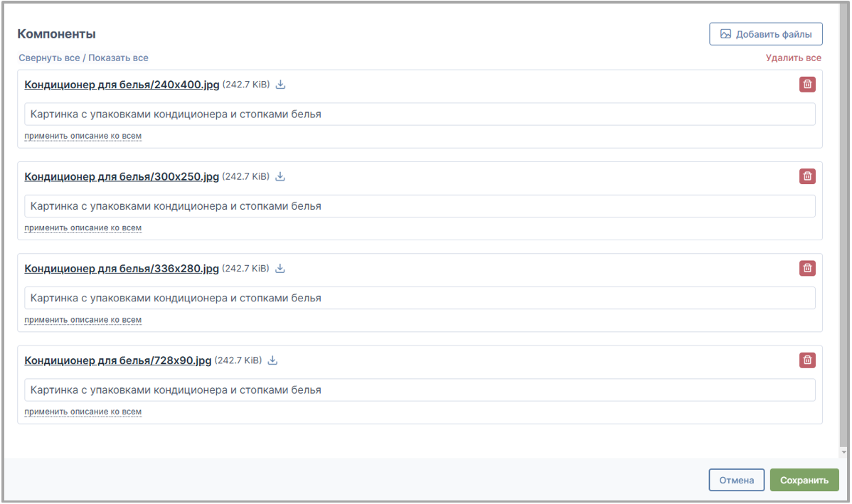Click Показать все to expand components
Screen dimensions: 852x504
point(119,58)
